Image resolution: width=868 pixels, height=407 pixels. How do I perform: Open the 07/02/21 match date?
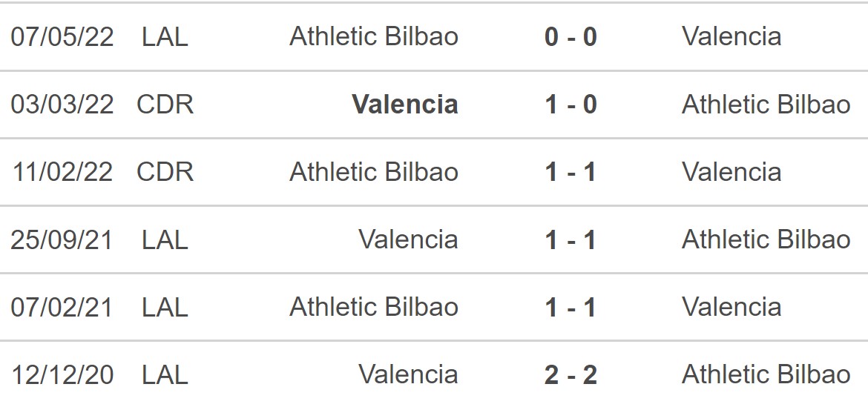62,307
